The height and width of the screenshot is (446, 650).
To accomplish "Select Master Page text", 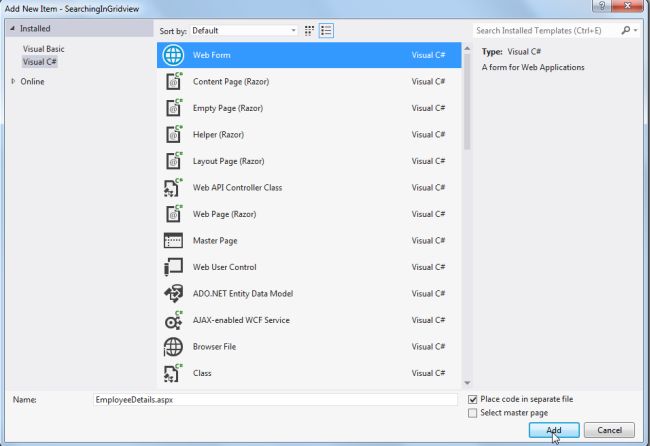I will (x=215, y=241).
